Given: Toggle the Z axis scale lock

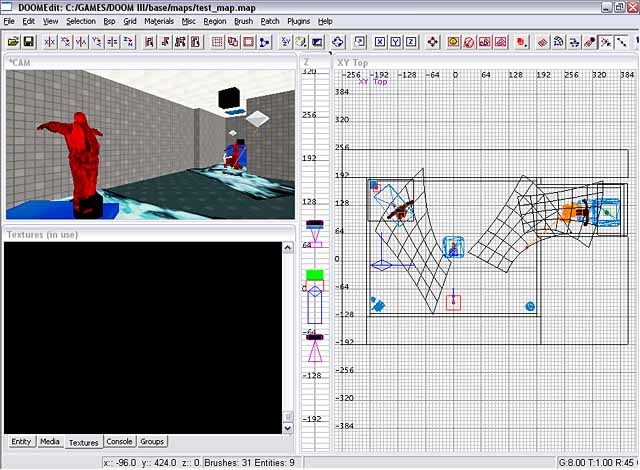Looking at the screenshot, I should [411, 42].
